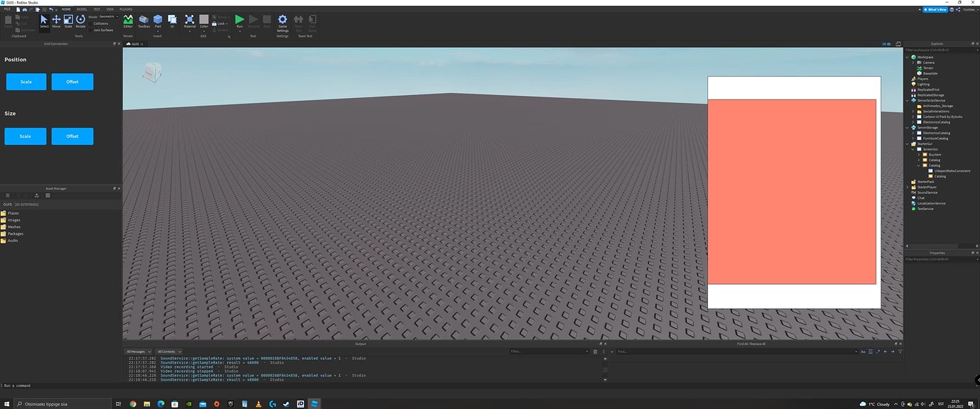Insert a new Part

click(x=158, y=21)
